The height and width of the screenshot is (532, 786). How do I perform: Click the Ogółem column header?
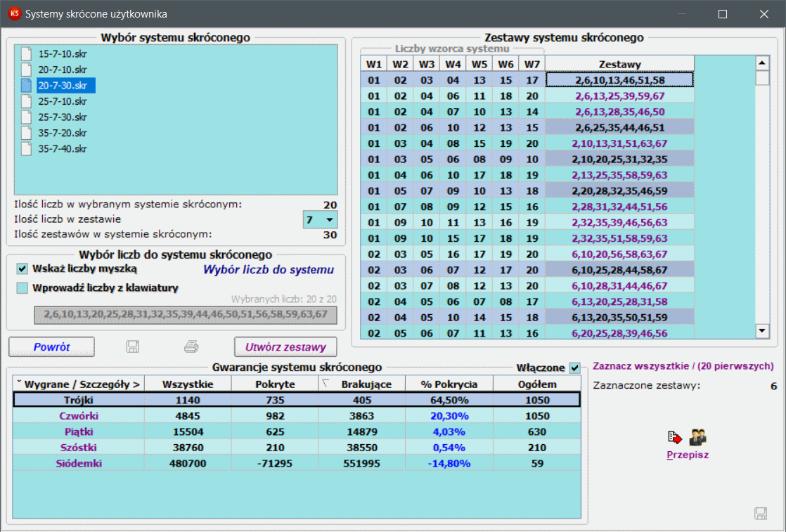pos(537,384)
